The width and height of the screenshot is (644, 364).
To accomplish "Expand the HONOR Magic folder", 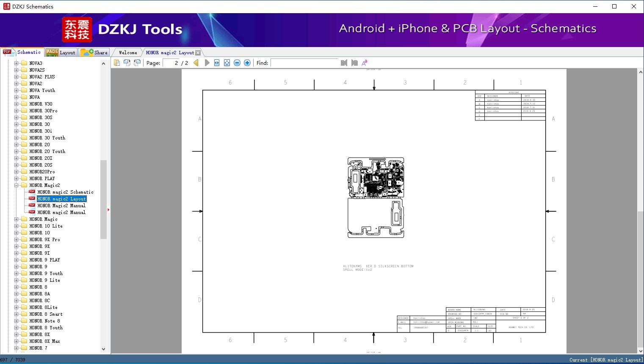I will (17, 219).
